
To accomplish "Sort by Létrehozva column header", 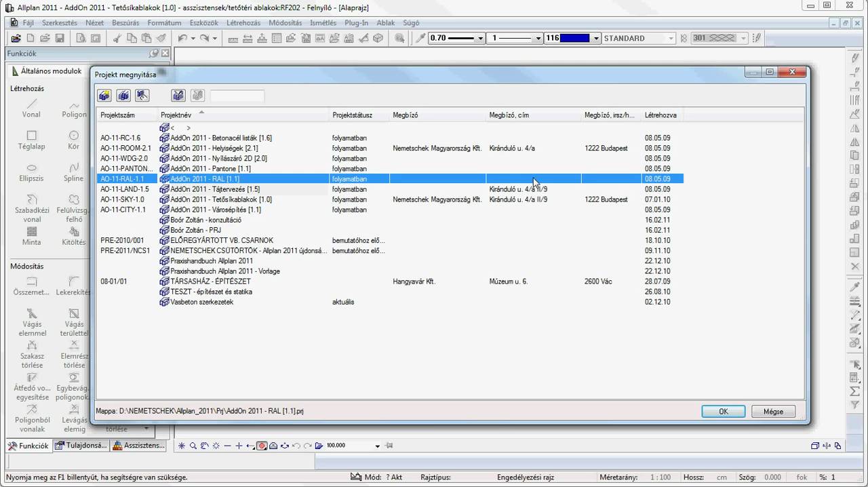I will [663, 115].
